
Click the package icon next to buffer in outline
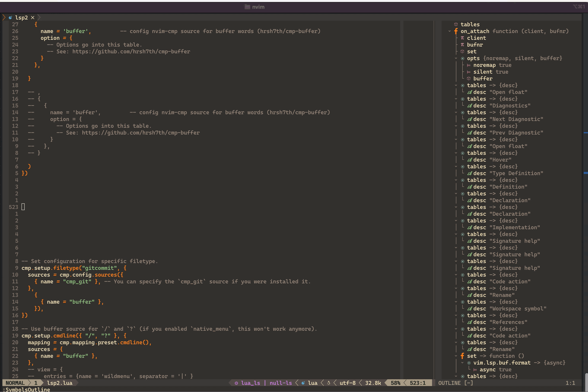coord(469,79)
